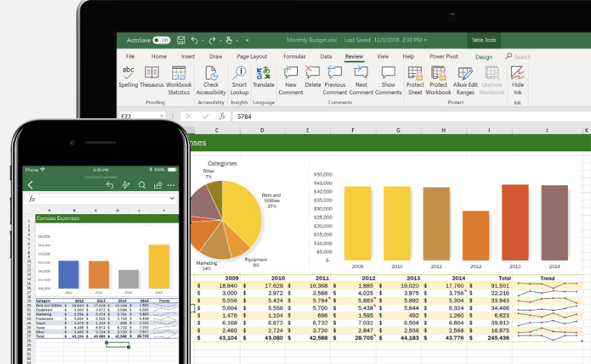Click the Trend column header

(x=548, y=278)
